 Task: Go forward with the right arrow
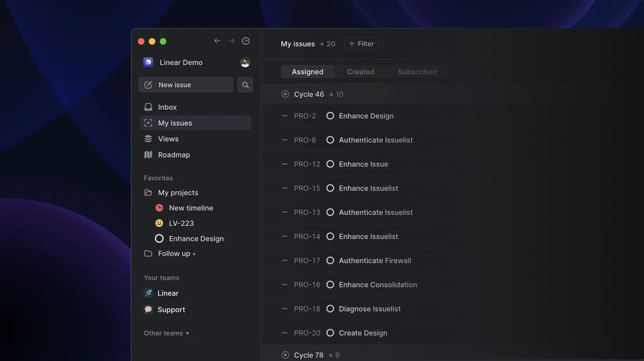231,41
